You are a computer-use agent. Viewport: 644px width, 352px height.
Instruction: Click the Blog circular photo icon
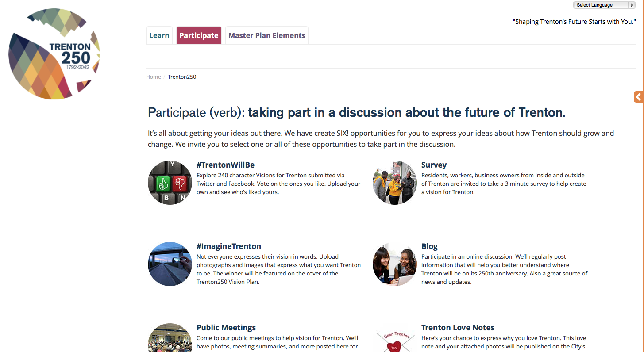395,264
